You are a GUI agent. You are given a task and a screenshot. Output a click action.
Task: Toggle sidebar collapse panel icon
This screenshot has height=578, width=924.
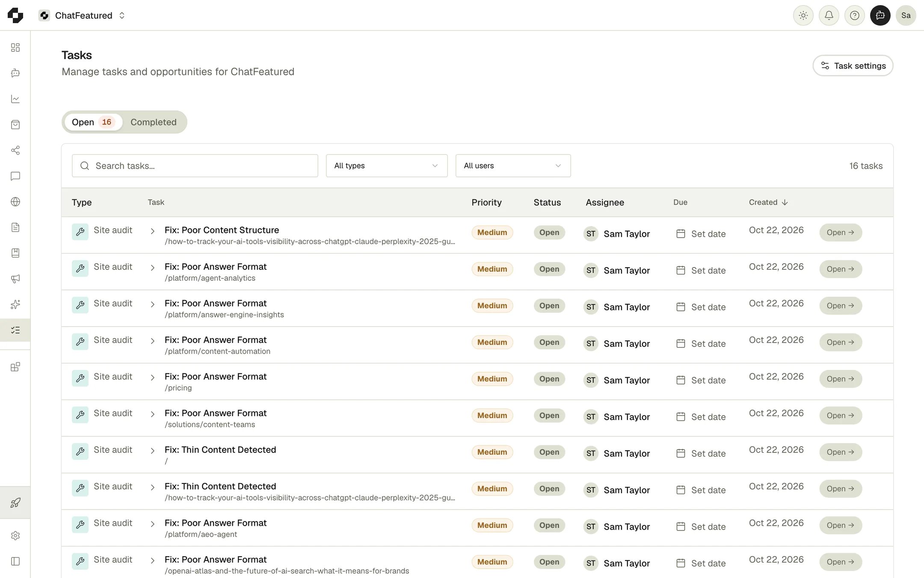tap(15, 561)
